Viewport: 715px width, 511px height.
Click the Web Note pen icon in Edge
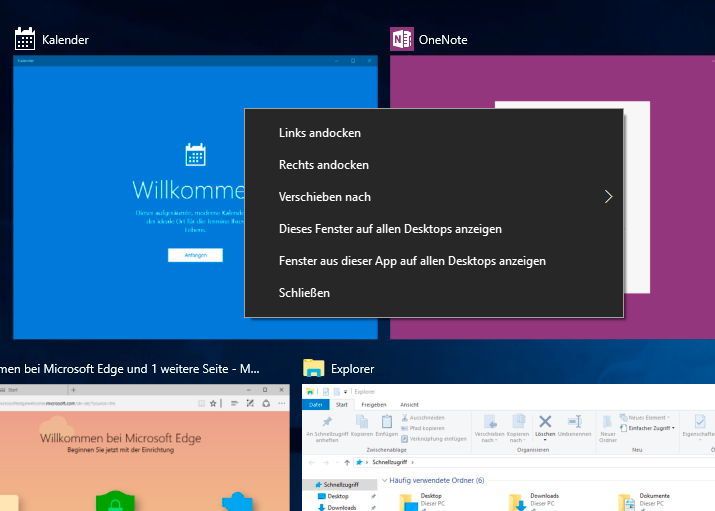[250, 403]
